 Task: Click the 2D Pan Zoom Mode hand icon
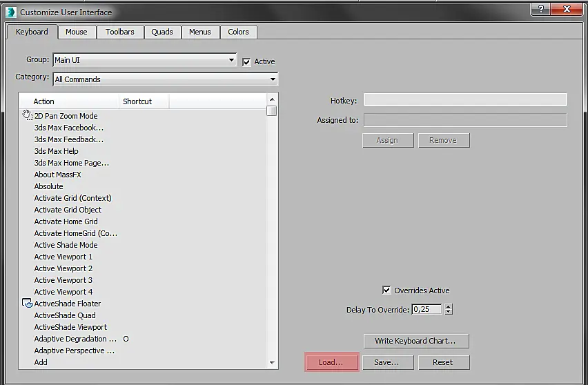point(28,115)
